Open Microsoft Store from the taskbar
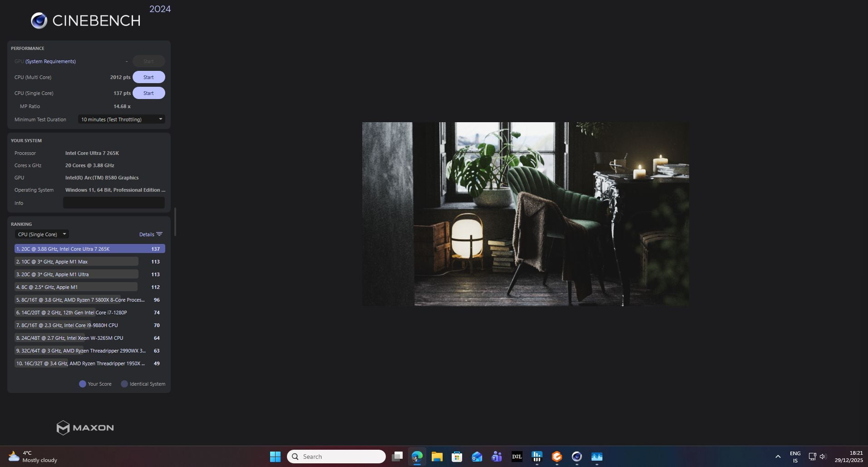Viewport: 868px width, 467px height. point(457,457)
